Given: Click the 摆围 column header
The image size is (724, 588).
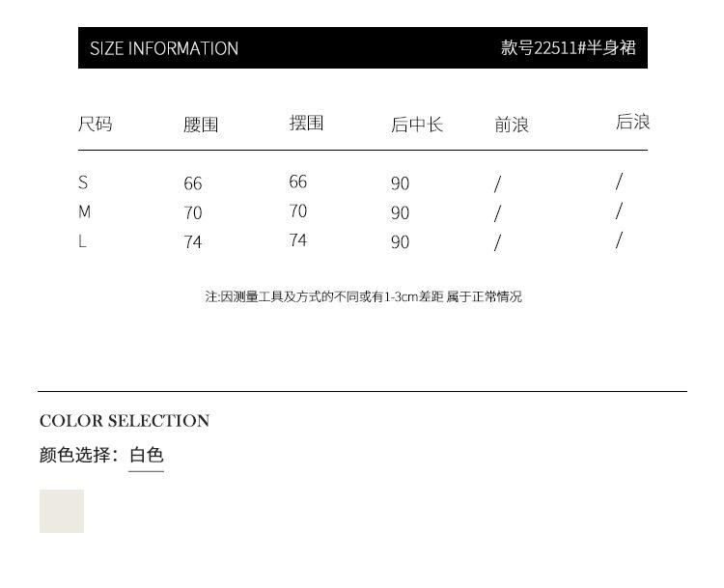Looking at the screenshot, I should 306,123.
